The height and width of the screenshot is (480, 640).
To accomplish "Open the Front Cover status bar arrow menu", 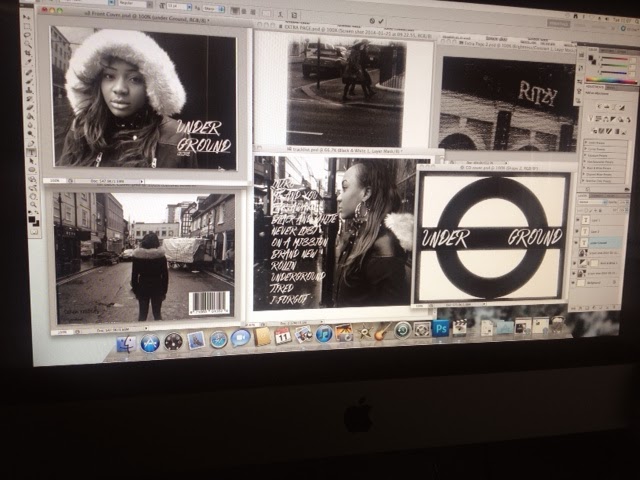I will [142, 181].
